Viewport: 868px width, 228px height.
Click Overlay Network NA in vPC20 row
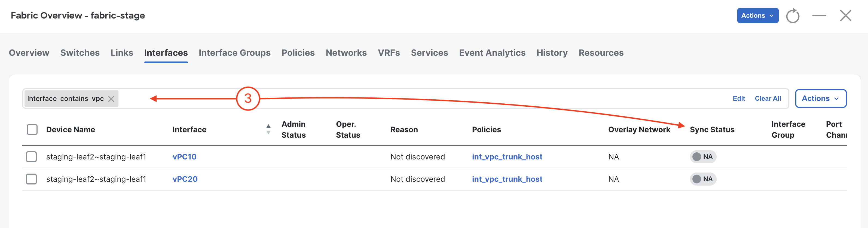[613, 179]
